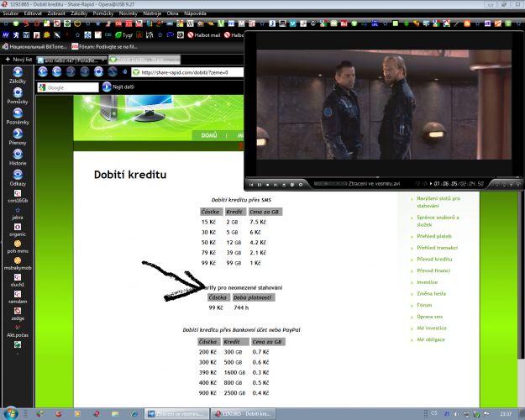Click the Najít další find-next icon

coord(107,87)
